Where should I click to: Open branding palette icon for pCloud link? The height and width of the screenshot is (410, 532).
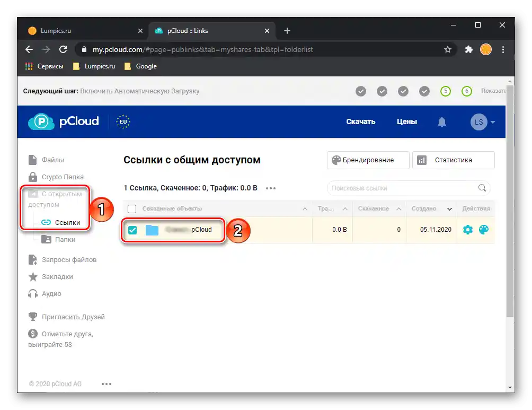click(x=483, y=230)
